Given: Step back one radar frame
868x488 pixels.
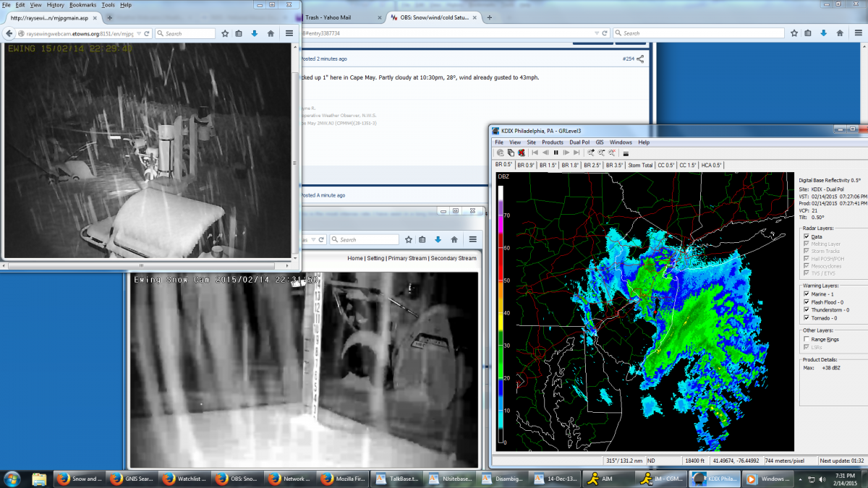Looking at the screenshot, I should (545, 153).
